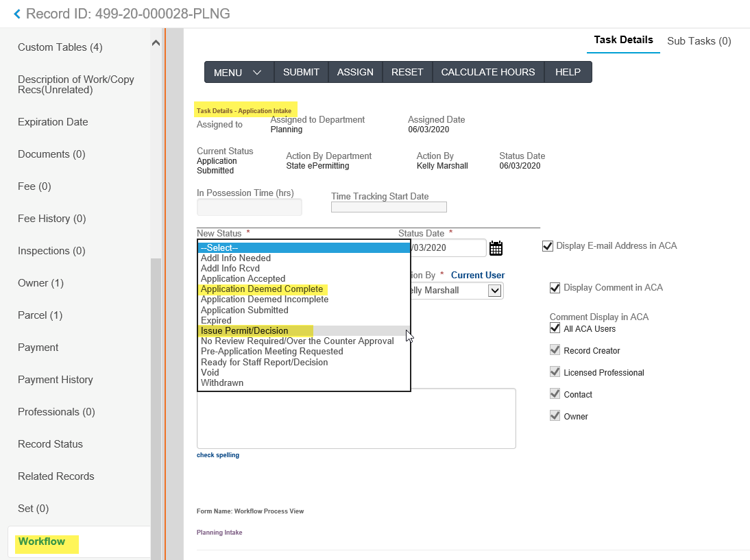Choose Addl Info Rcvd status
This screenshot has width=750, height=560.
pyautogui.click(x=304, y=269)
